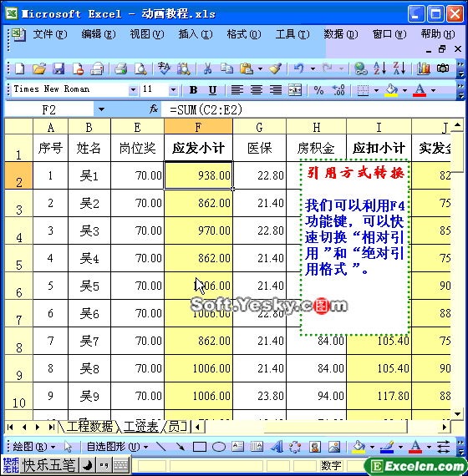This screenshot has height=476, width=468.
Task: Click the select objects pointer tool
Action: 68,447
